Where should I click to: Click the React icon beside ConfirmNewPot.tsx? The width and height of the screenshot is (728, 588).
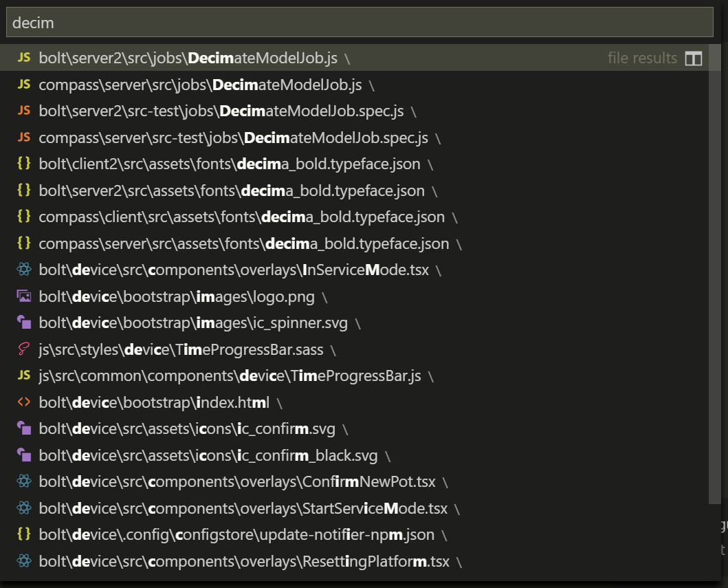23,481
